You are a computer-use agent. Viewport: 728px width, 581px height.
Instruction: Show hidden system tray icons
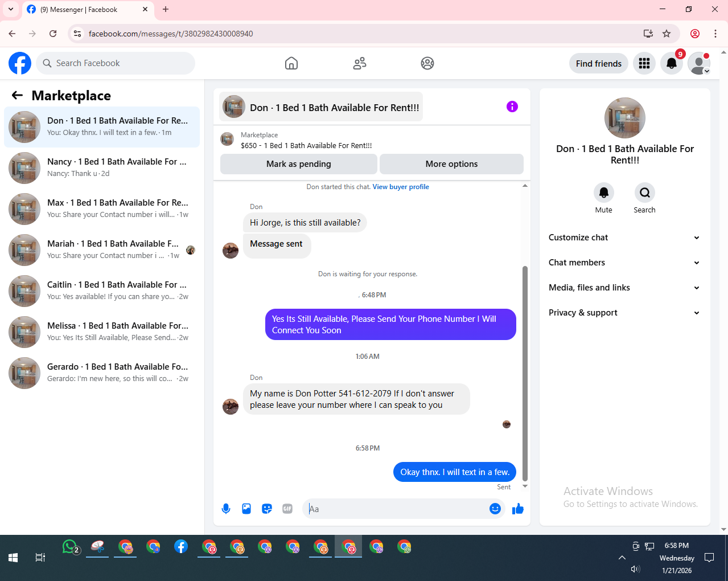(x=622, y=558)
